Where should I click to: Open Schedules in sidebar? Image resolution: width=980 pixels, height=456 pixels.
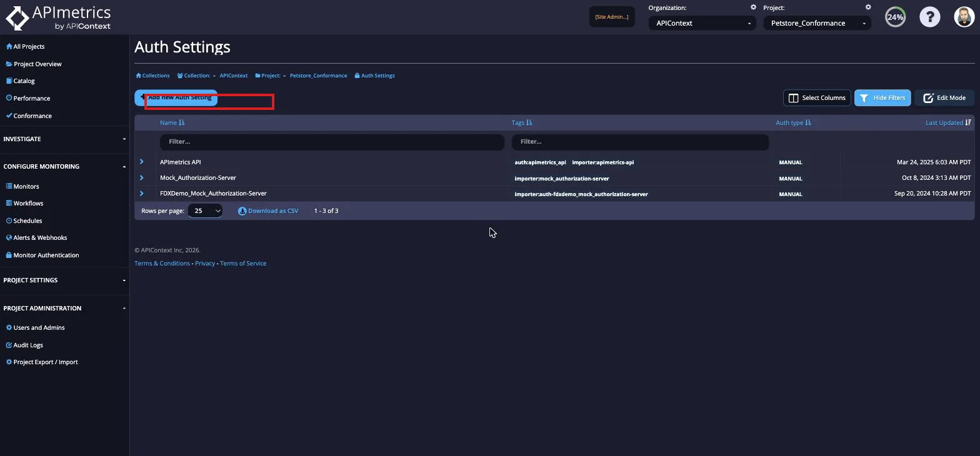24,221
